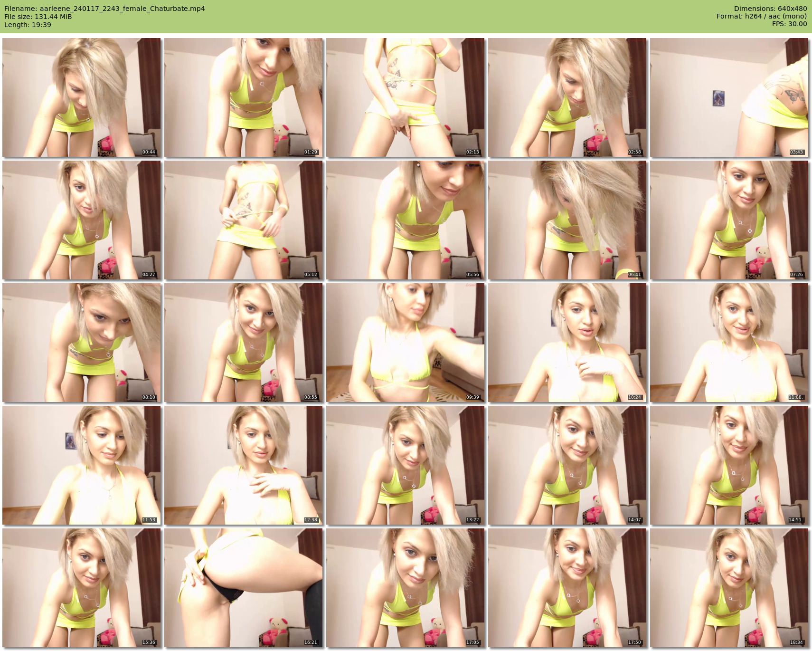Select the 'File size: 131.44 MiB' text
This screenshot has height=651, width=812.
(38, 17)
